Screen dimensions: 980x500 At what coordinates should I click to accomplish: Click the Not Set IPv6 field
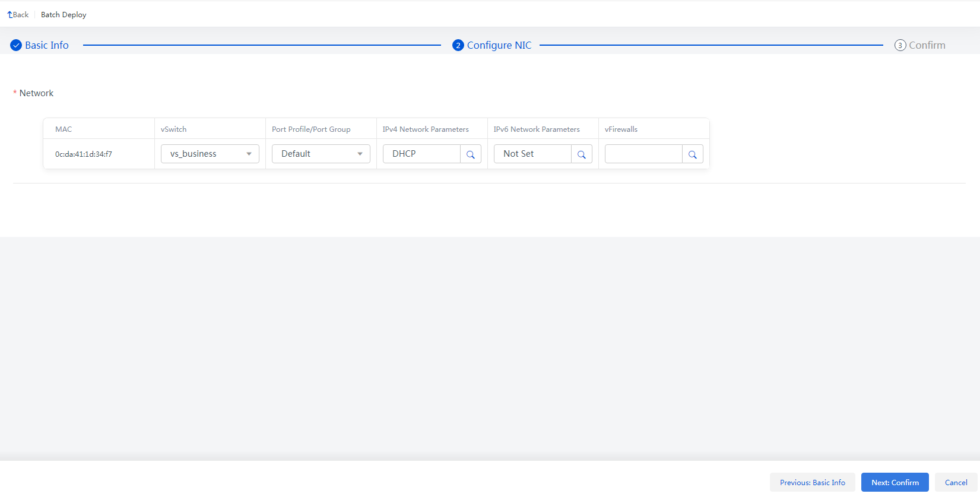click(x=532, y=154)
